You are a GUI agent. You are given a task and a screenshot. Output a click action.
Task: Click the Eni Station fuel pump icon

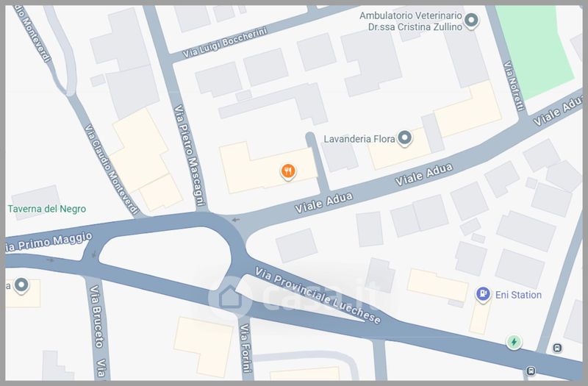[x=484, y=294]
